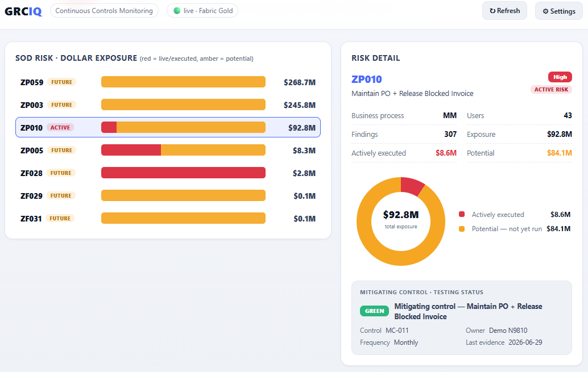Click the FUTURE badge next to ZP059
The image size is (588, 372).
tap(62, 82)
